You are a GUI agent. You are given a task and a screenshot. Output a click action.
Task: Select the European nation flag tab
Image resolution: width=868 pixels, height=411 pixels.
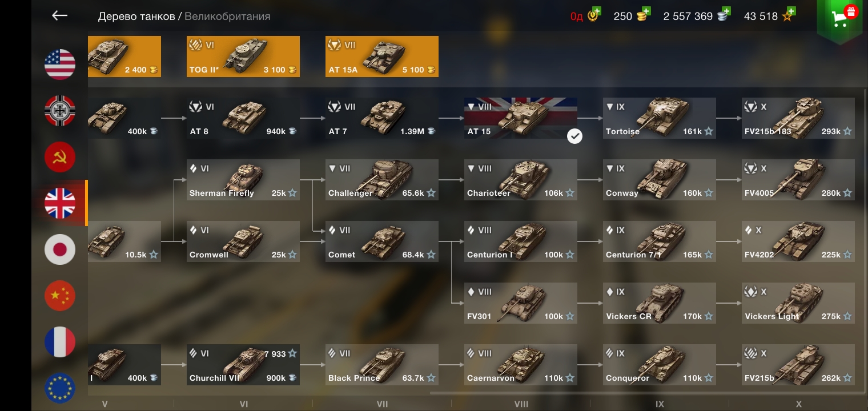point(60,388)
